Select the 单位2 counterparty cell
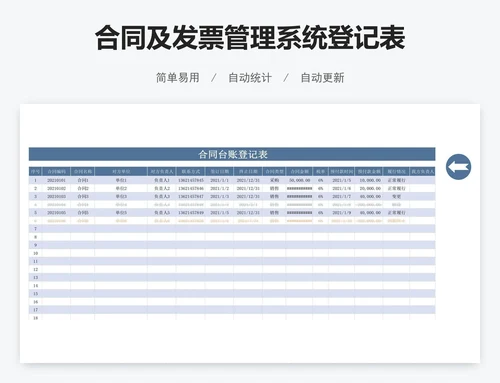500x383 pixels. pyautogui.click(x=121, y=188)
